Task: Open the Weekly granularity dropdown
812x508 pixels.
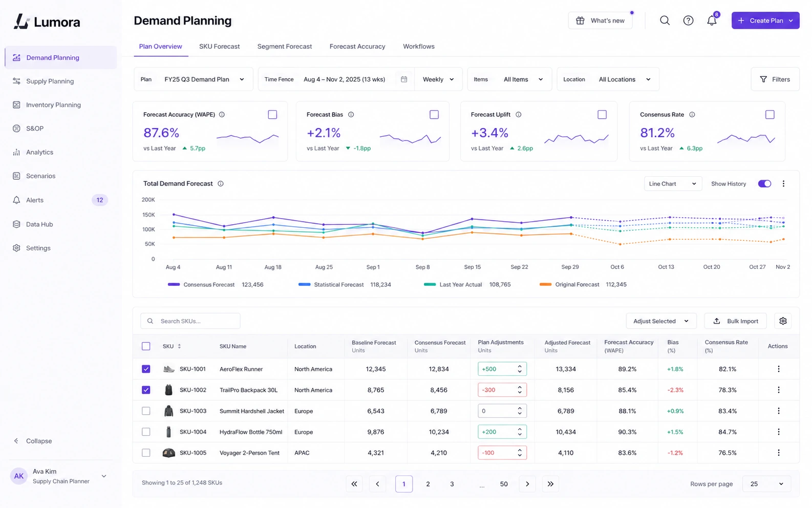Action: tap(438, 79)
